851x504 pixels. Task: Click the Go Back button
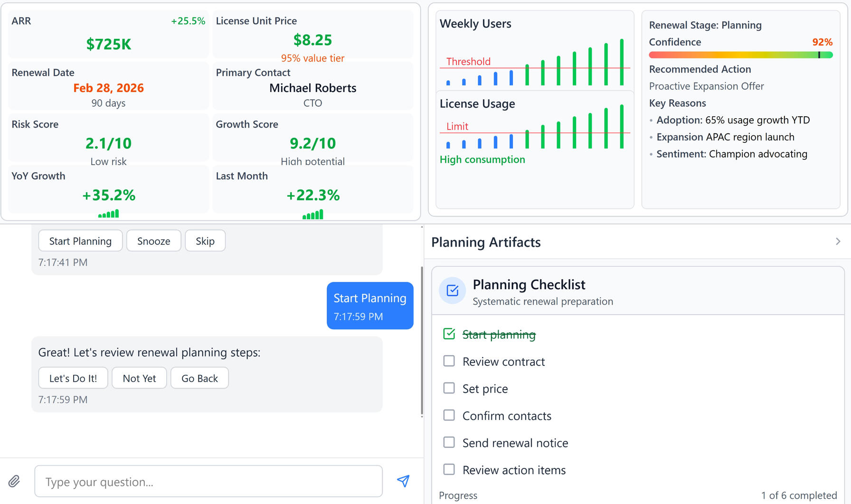(x=199, y=378)
